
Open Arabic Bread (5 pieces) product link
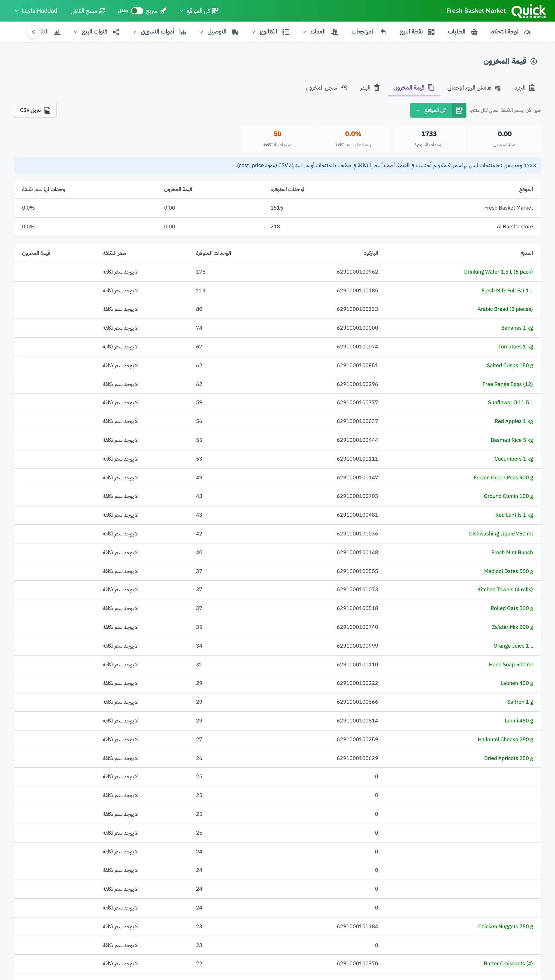505,309
